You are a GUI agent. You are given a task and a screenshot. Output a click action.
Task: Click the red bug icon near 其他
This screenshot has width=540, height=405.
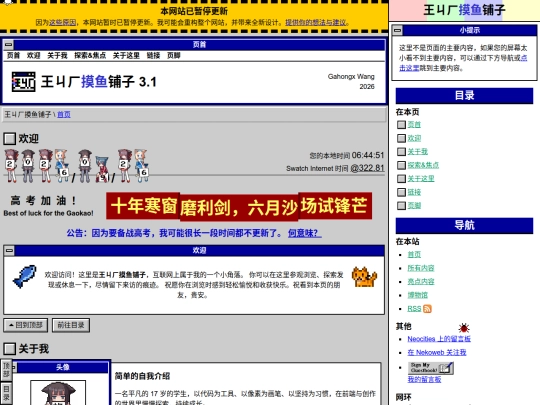[464, 328]
